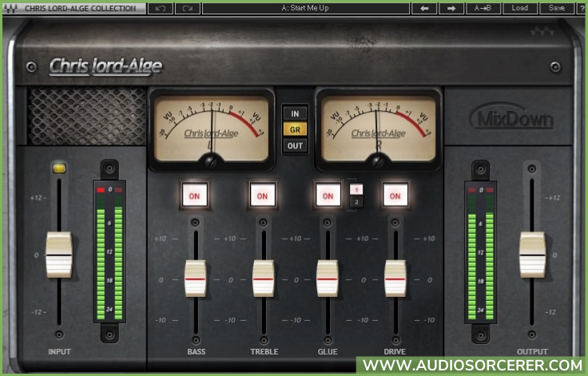Toggle the Glue ON button

[x=328, y=196]
